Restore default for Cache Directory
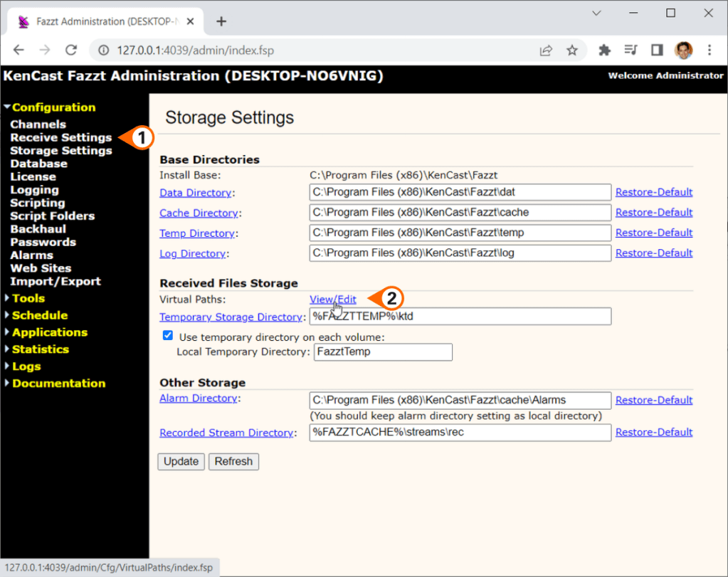 tap(654, 213)
